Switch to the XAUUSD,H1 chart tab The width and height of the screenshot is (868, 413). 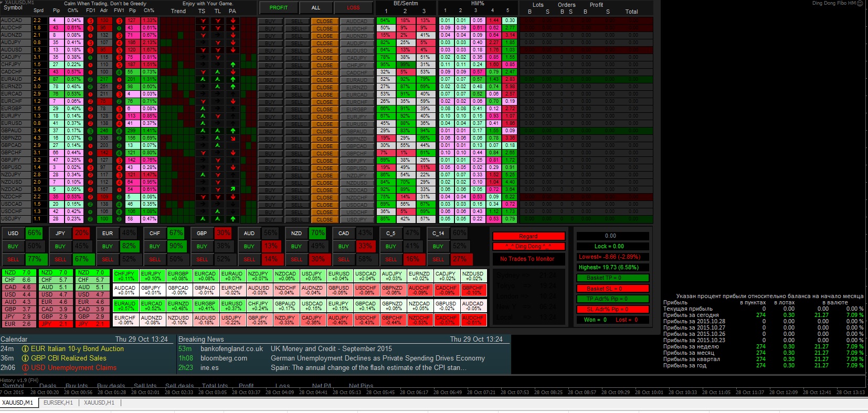(99, 403)
